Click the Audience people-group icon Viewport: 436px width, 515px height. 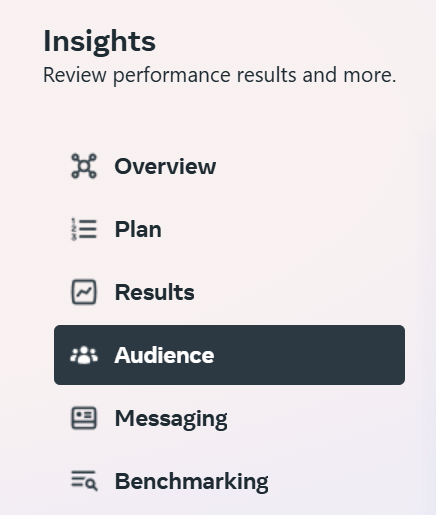pyautogui.click(x=84, y=355)
